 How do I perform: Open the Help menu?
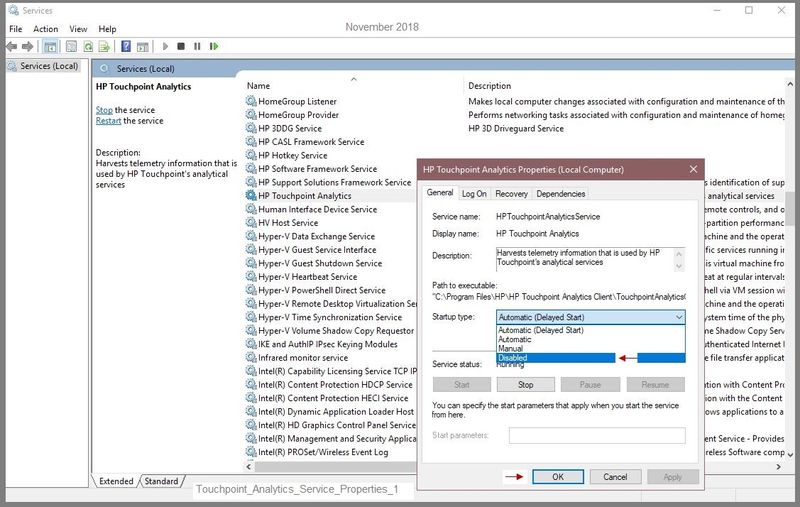[x=107, y=29]
